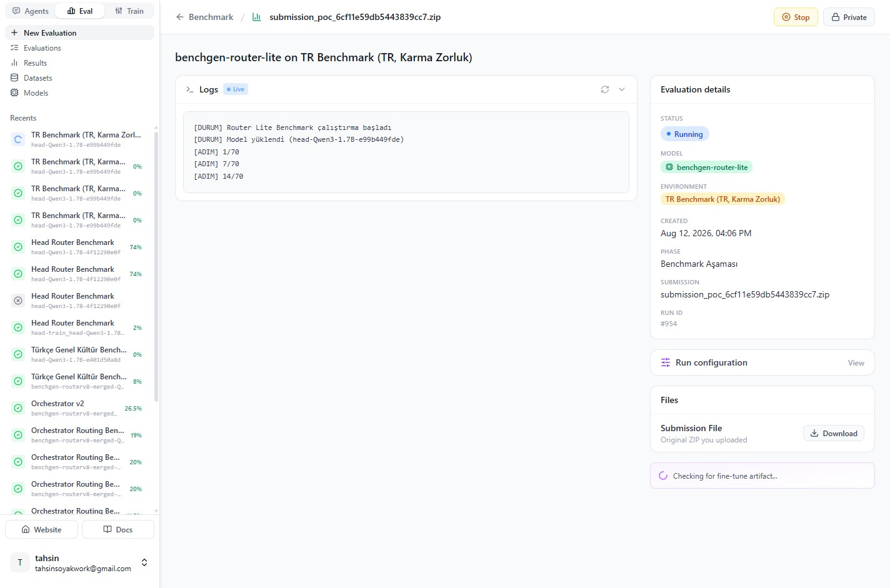This screenshot has width=890, height=588.
Task: Open Results in the sidebar
Action: [x=79, y=62]
